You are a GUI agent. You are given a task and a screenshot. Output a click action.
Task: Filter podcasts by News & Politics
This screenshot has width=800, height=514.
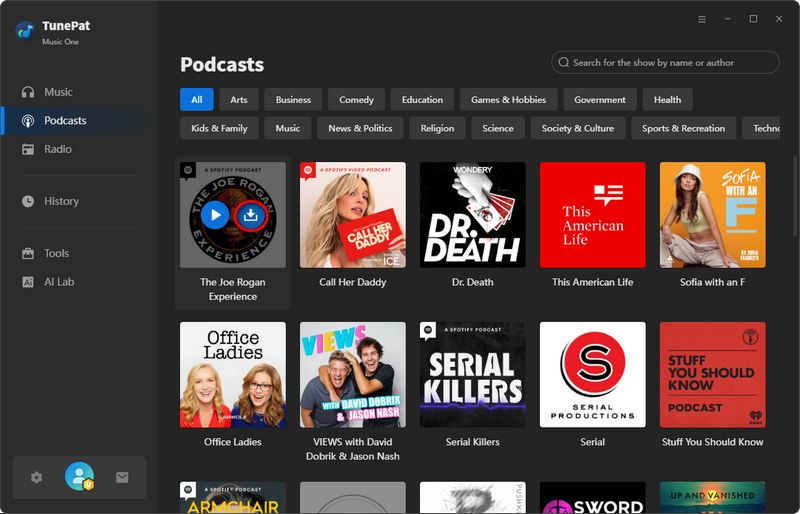360,128
